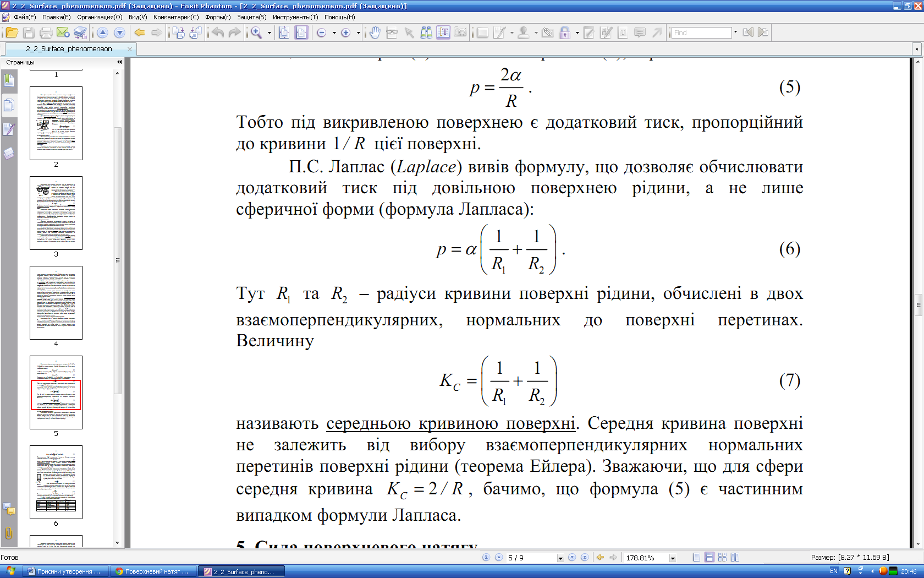Find previous match button
924x578 pixels.
748,32
